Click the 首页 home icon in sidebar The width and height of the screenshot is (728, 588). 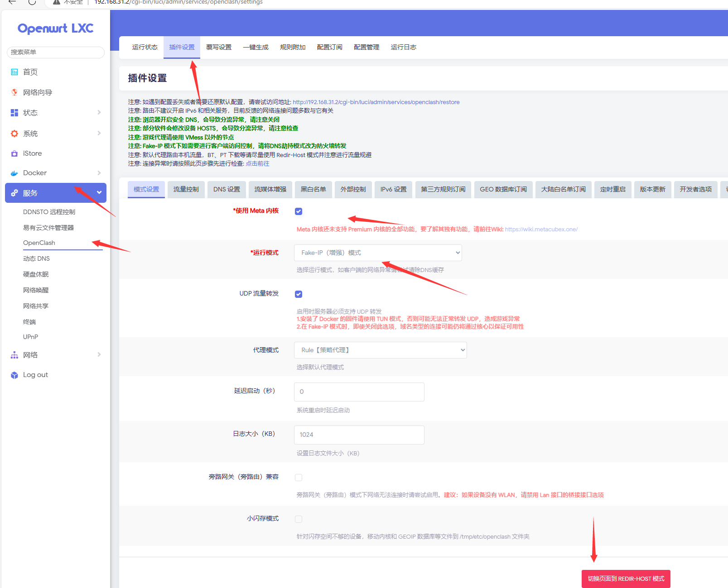tap(14, 72)
